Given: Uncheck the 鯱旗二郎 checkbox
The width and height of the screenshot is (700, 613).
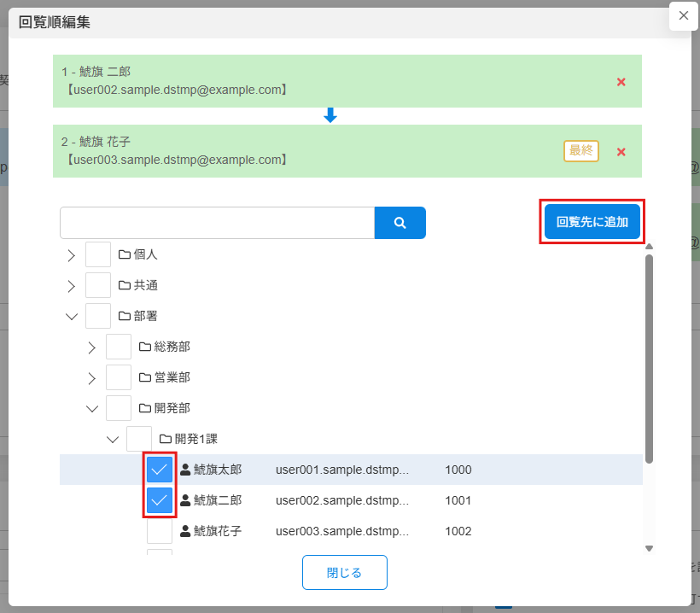Looking at the screenshot, I should point(160,500).
